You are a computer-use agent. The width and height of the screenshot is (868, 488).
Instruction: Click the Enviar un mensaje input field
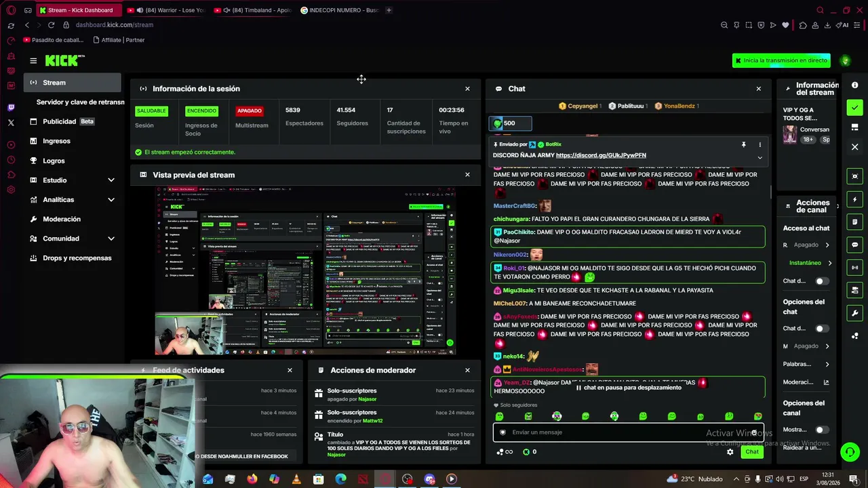(628, 432)
